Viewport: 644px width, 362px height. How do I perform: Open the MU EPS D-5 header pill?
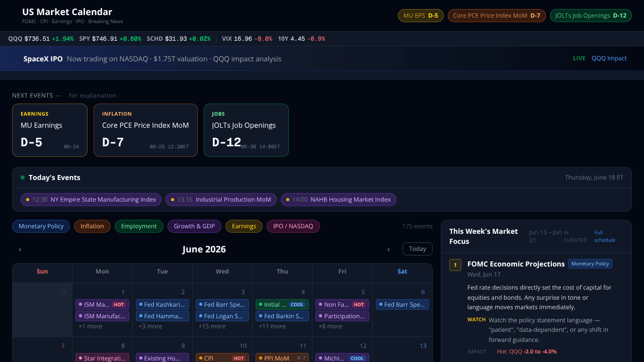421,16
